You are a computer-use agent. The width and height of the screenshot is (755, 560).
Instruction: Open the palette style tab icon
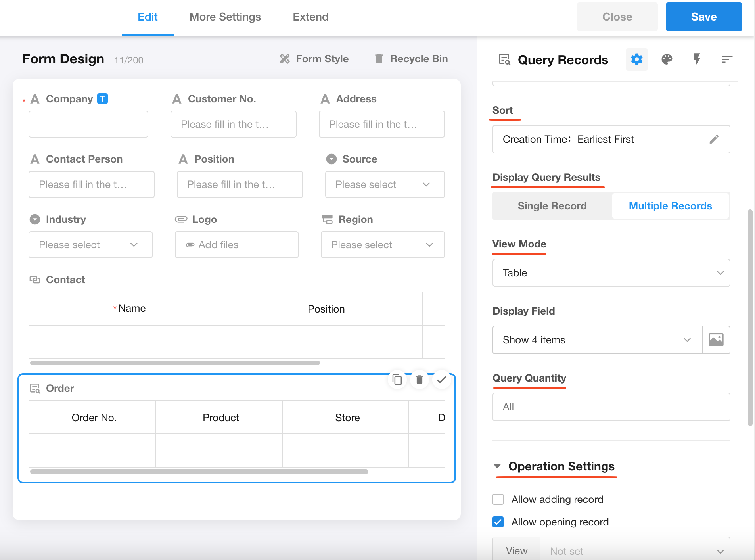[x=667, y=59]
